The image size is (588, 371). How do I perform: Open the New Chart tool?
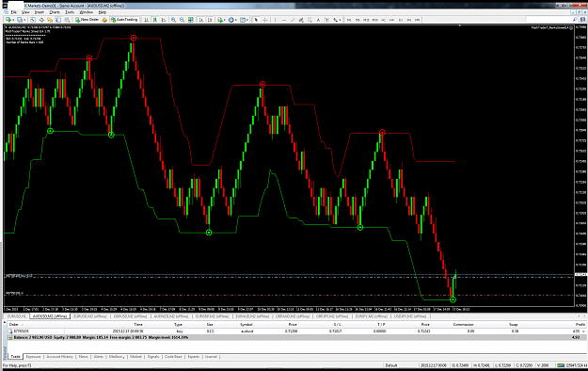[8, 20]
